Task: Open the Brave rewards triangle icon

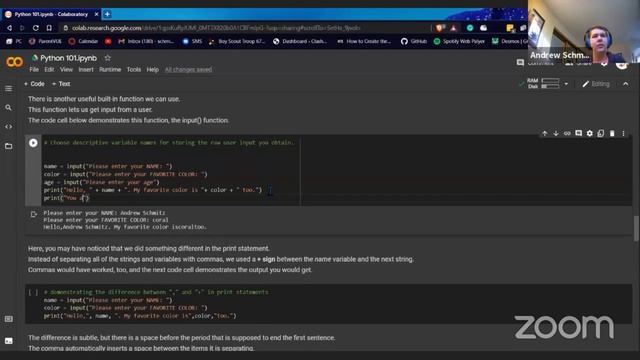Action: (453, 28)
